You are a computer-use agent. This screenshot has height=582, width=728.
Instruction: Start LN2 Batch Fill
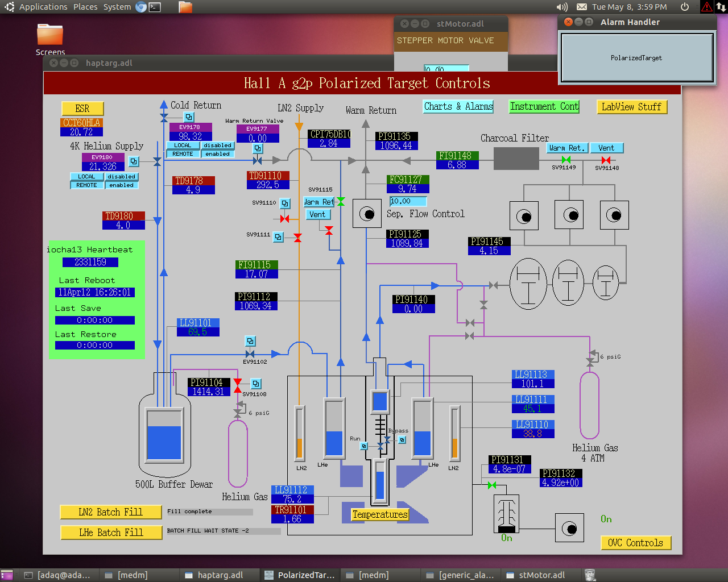point(111,512)
